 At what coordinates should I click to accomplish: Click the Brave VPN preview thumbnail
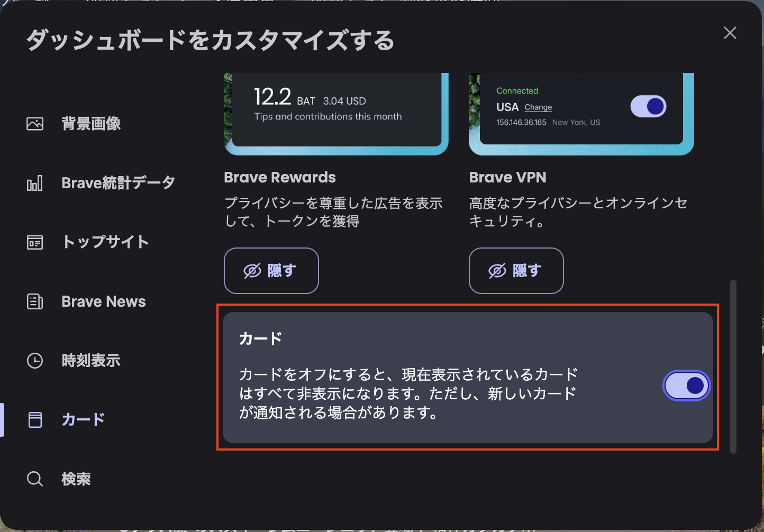pos(581,114)
